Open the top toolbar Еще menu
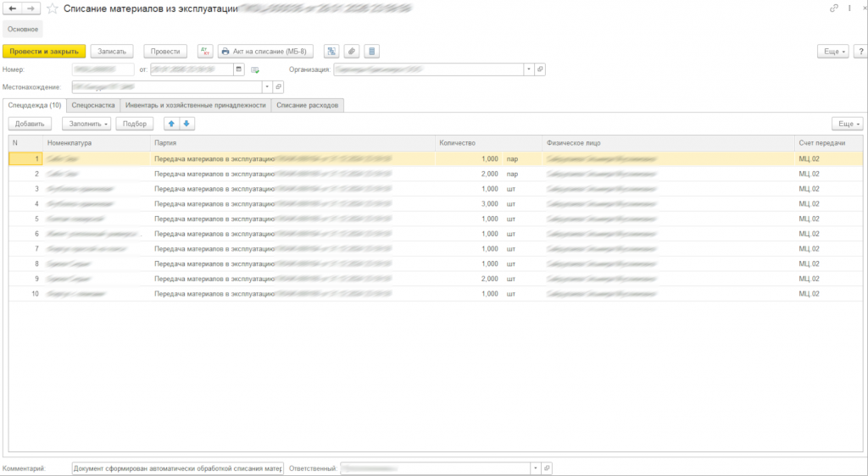This screenshot has height=476, width=868. (833, 52)
